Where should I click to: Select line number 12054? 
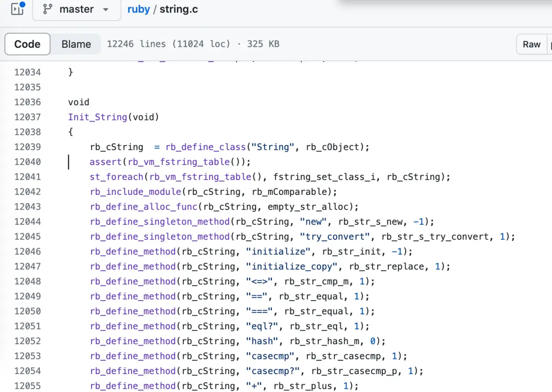point(28,371)
